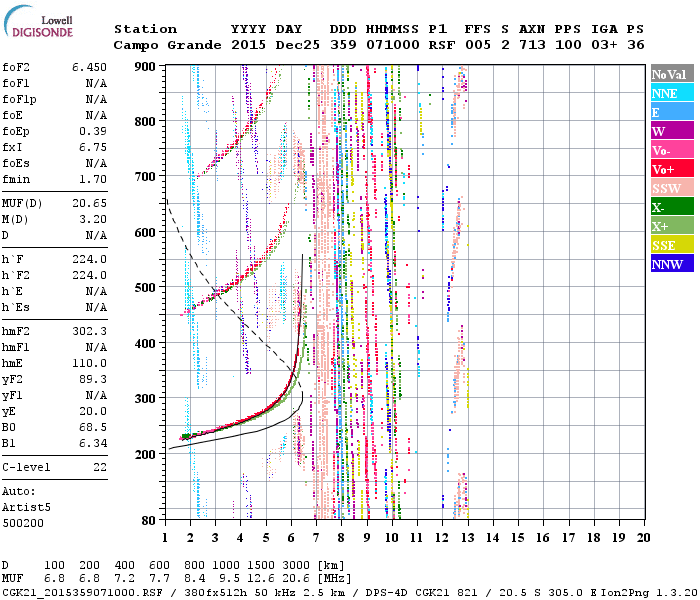Click the P1 value RSF

[442, 45]
